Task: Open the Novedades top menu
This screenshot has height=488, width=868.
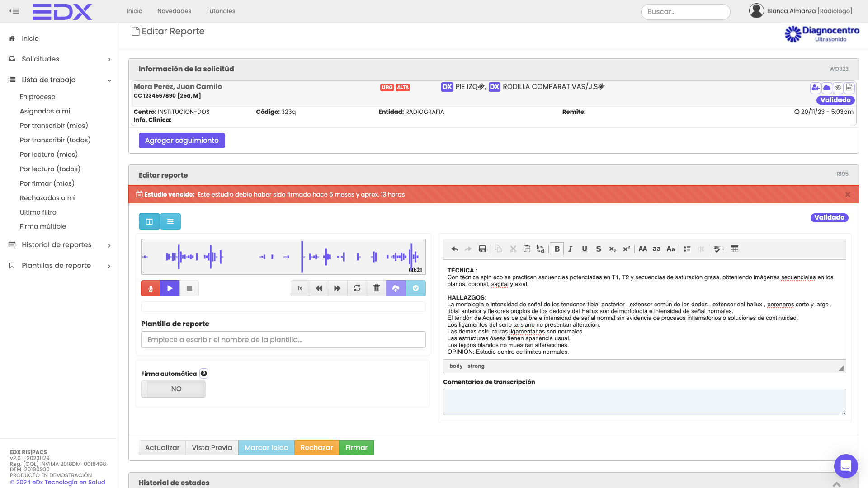Action: tap(174, 11)
